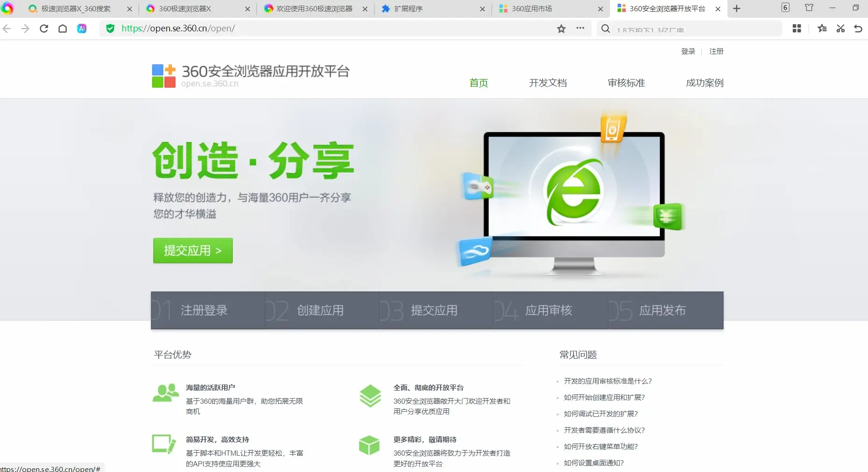868x472 pixels.
Task: Open 审核标准 navigation item
Action: 626,83
